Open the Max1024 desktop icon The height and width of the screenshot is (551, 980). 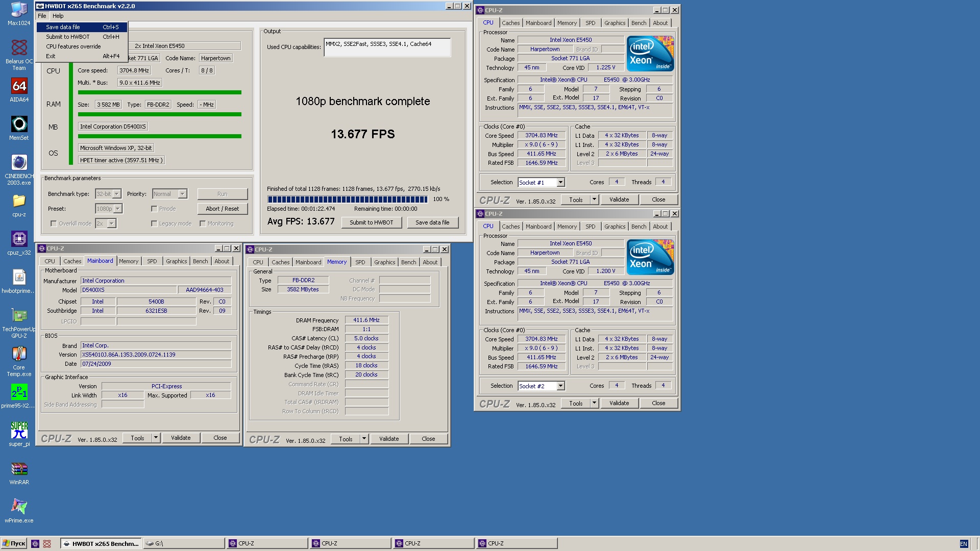click(x=19, y=14)
